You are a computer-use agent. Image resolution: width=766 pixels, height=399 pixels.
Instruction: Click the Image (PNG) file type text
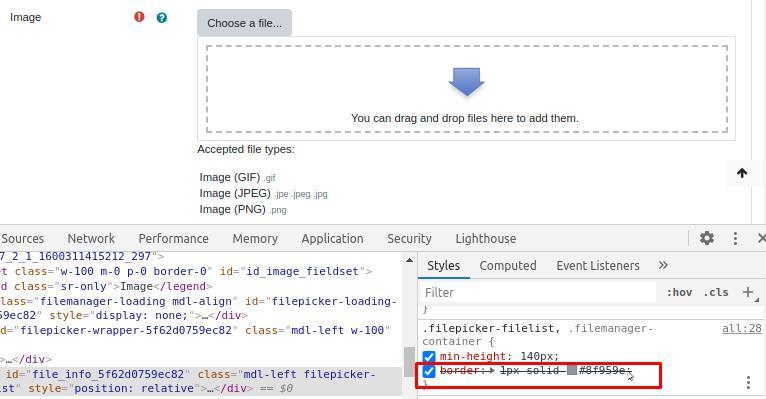tap(243, 210)
